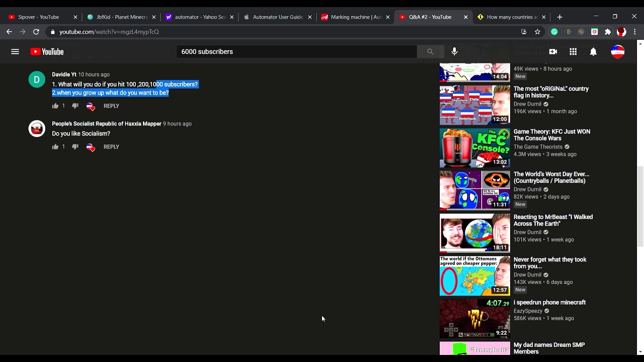Open the Ottomans pepper video thumbnail

474,276
